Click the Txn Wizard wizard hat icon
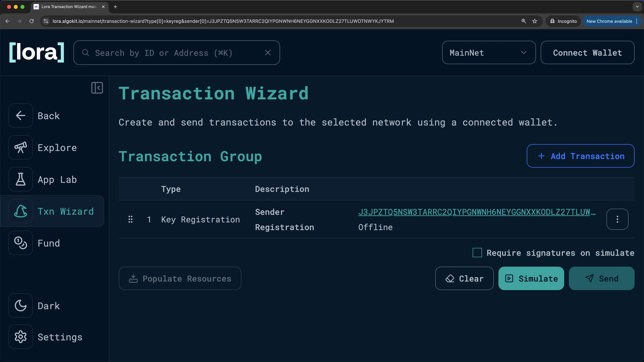 [x=20, y=211]
